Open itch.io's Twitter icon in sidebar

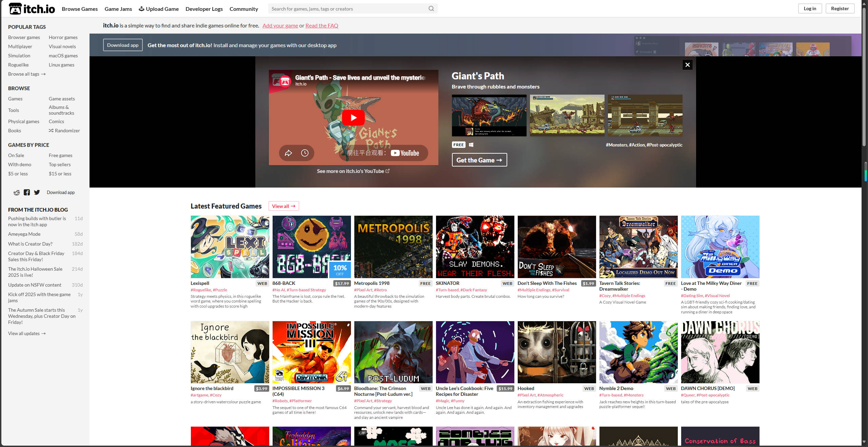point(37,193)
